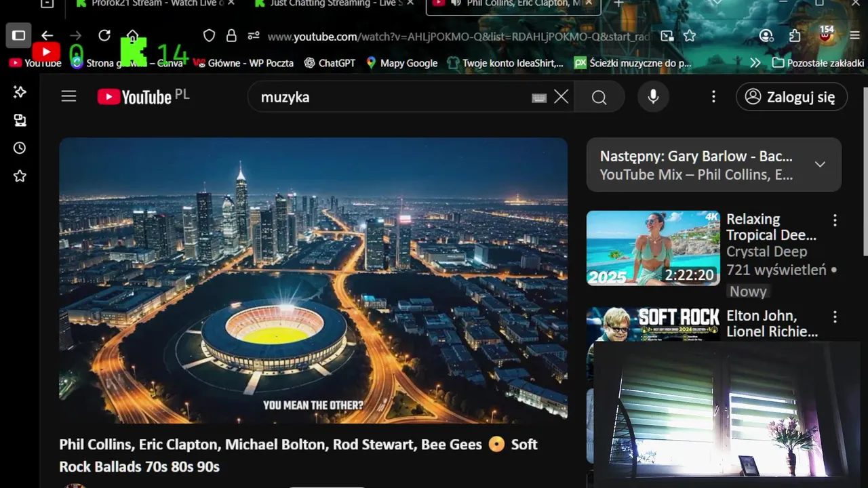Click the Elton John, Lionel Richie title

pyautogui.click(x=772, y=323)
